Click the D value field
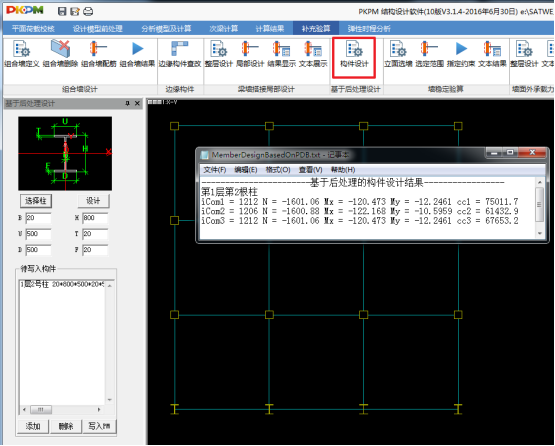 [x=38, y=250]
